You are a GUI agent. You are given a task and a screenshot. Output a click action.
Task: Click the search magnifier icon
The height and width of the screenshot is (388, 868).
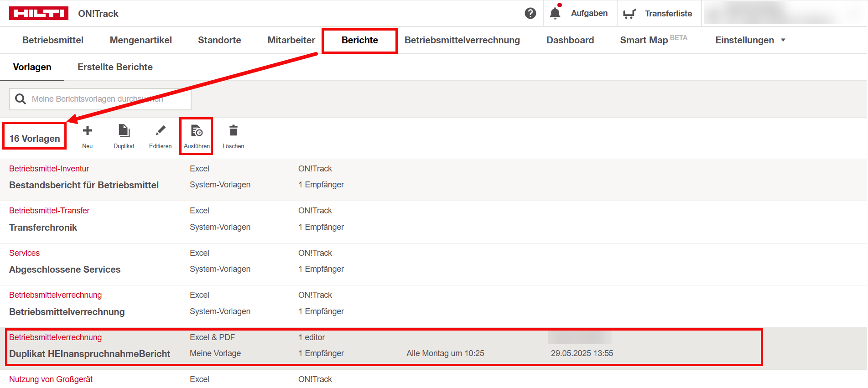[21, 99]
